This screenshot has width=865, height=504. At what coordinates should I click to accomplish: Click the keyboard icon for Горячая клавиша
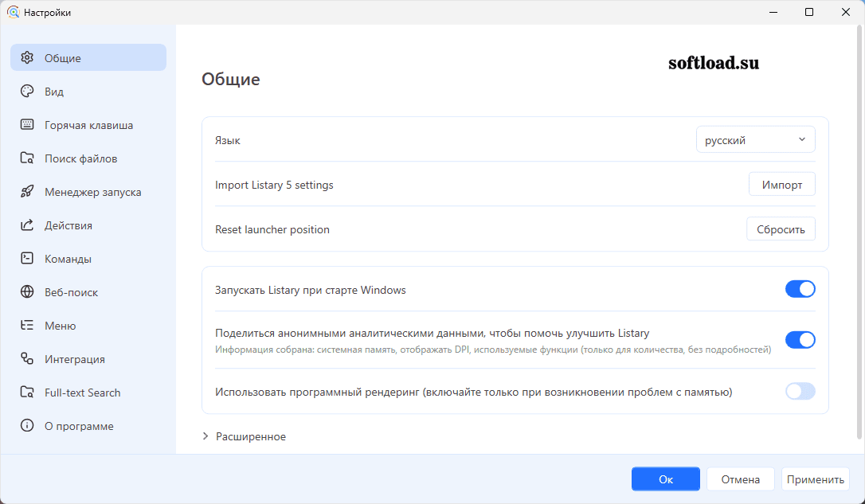click(27, 125)
